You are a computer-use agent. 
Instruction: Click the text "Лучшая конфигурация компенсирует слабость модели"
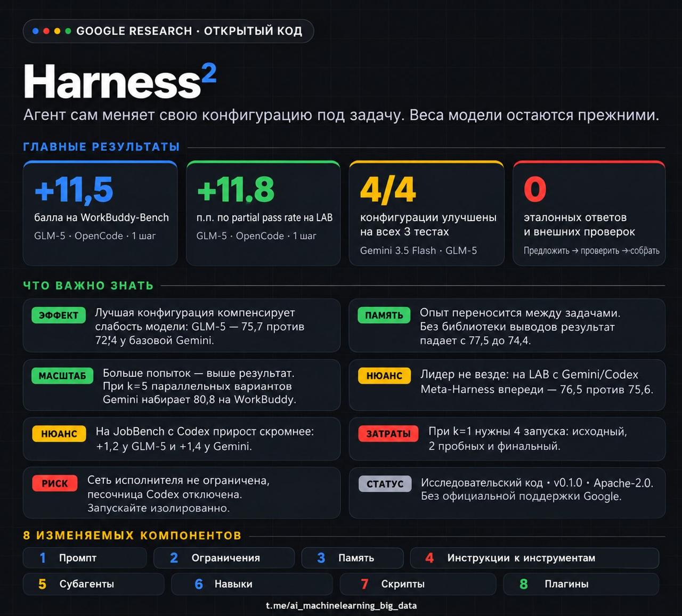(x=195, y=320)
